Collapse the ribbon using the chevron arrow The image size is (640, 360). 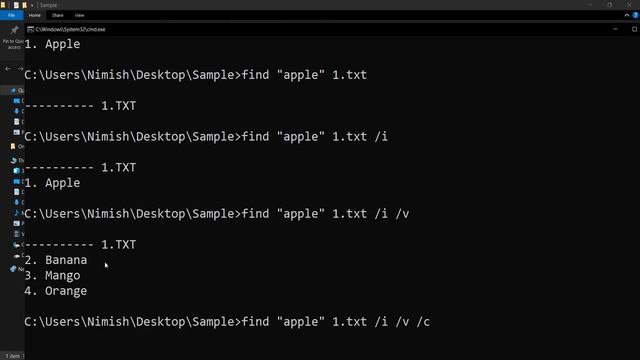(x=627, y=15)
